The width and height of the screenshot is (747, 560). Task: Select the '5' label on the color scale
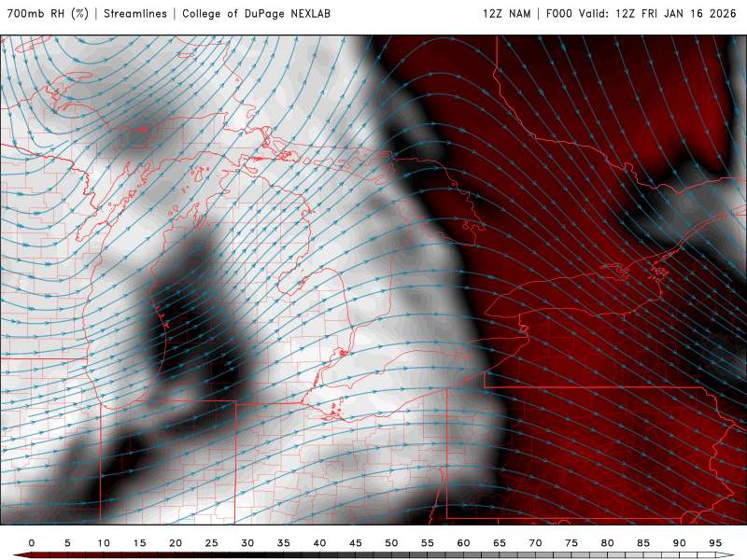[67, 543]
